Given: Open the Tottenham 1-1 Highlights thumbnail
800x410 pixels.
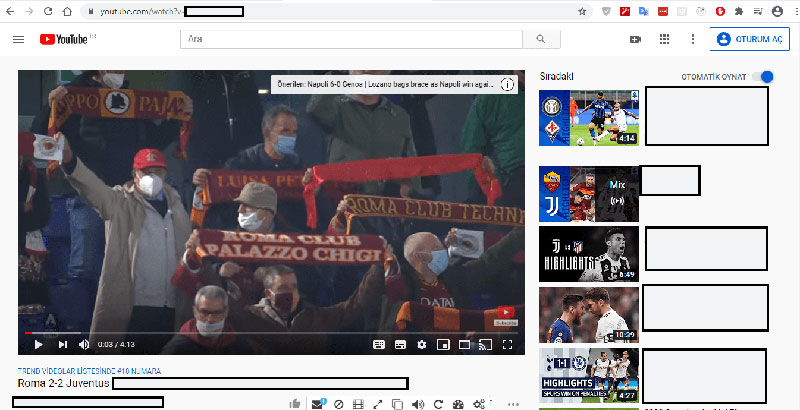Looking at the screenshot, I should tap(589, 375).
